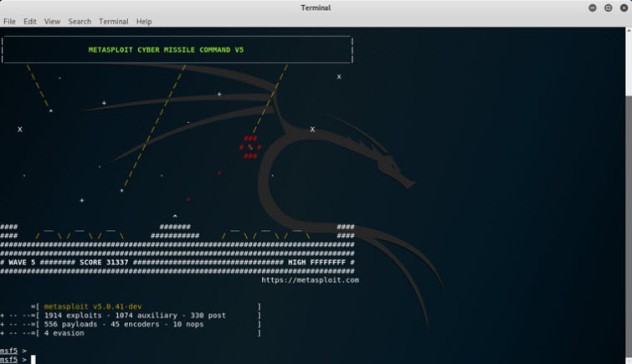The height and width of the screenshot is (364, 632).
Task: Click the 'SCORE 31337' text
Action: point(104,262)
